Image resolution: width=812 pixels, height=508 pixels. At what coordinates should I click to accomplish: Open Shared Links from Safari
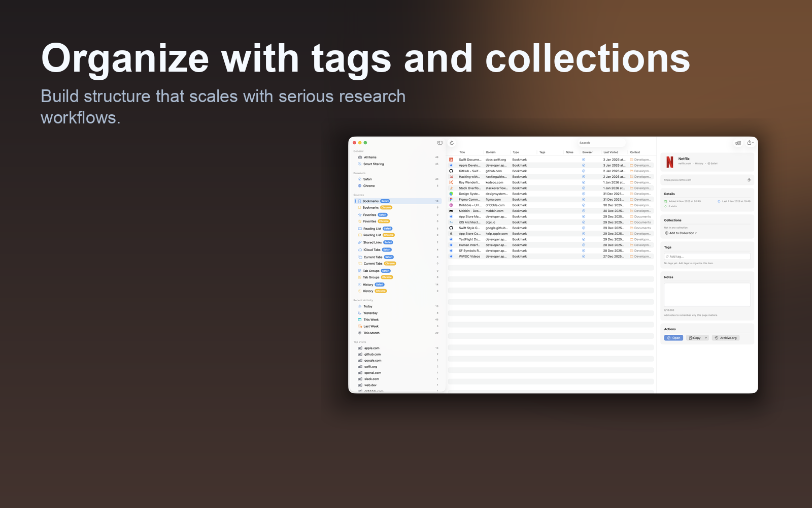(x=373, y=242)
